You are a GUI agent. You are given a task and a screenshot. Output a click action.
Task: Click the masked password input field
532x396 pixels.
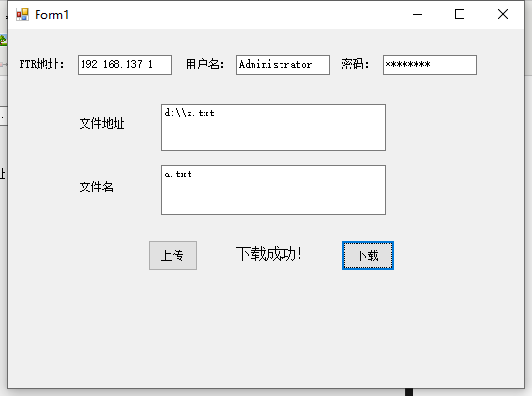430,65
